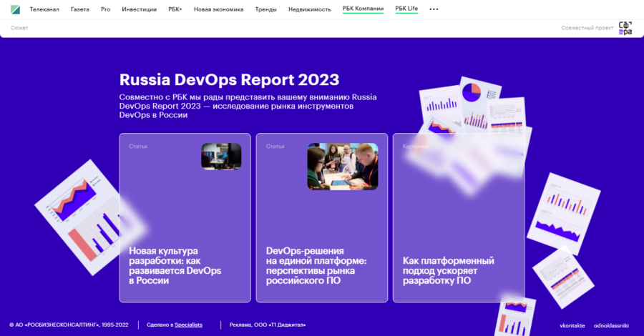Open card Как платформенный подход ускоряет разработку ПО
644x336 pixels.
click(x=459, y=218)
